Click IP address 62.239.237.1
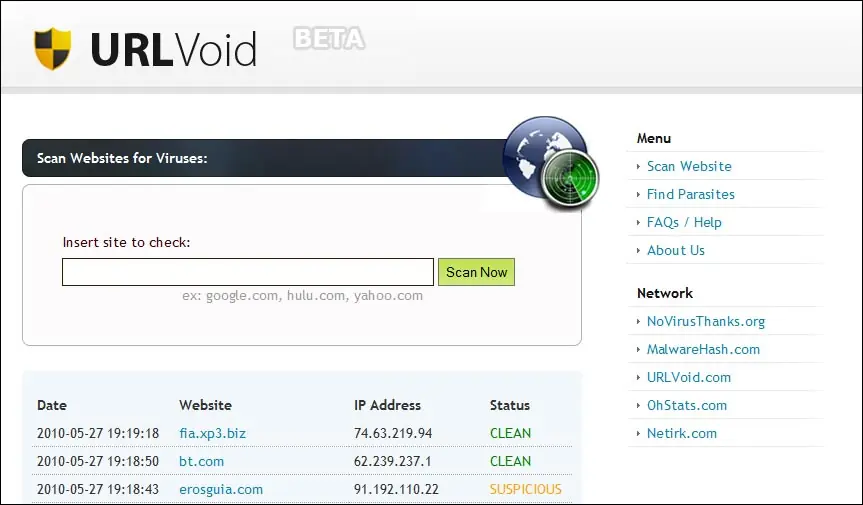The width and height of the screenshot is (863, 505). pos(392,462)
